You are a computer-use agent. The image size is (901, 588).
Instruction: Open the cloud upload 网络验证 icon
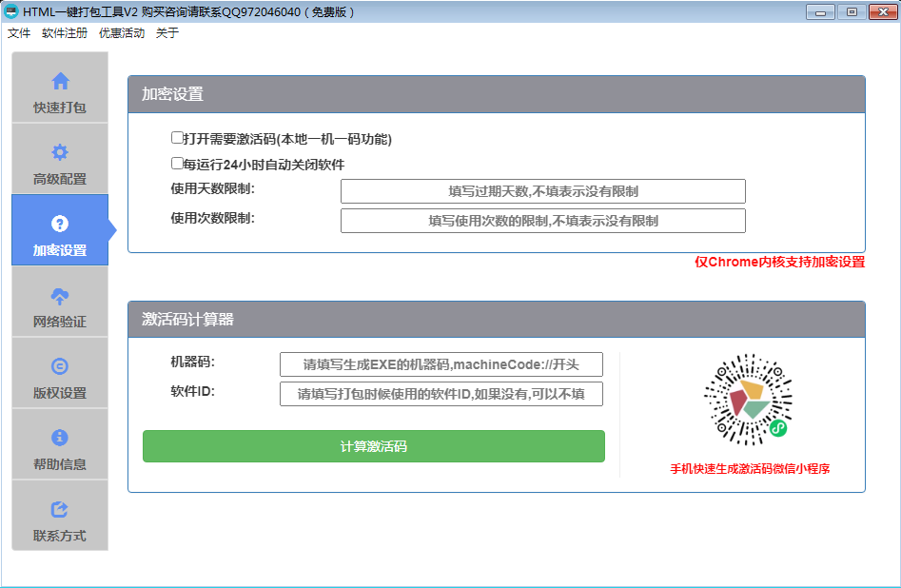pos(60,295)
